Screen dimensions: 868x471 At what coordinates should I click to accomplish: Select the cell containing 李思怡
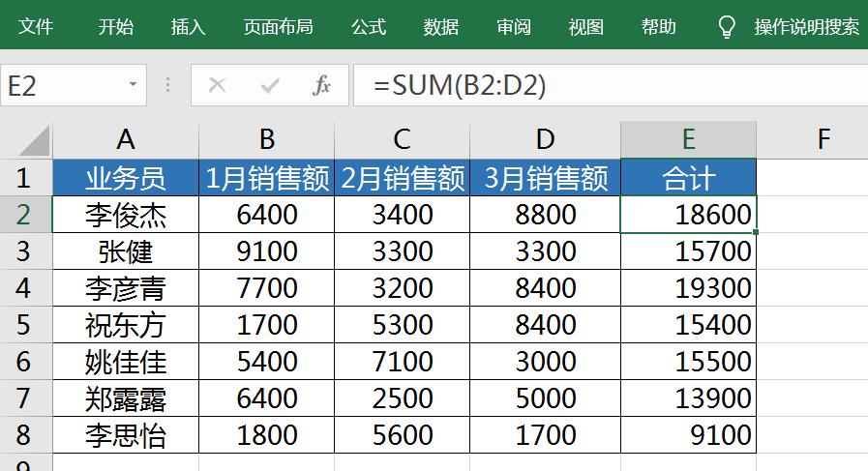pos(126,434)
